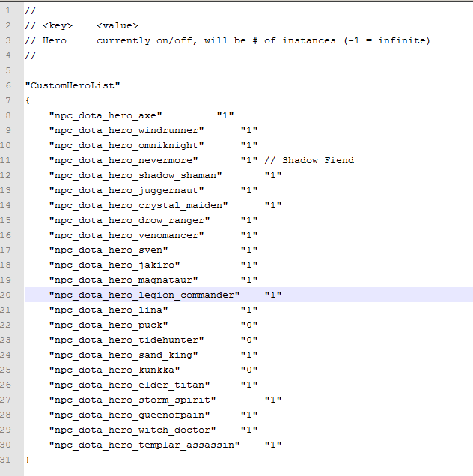This screenshot has height=476, width=473.
Task: Click the "0" value beside puck
Action: tap(249, 325)
